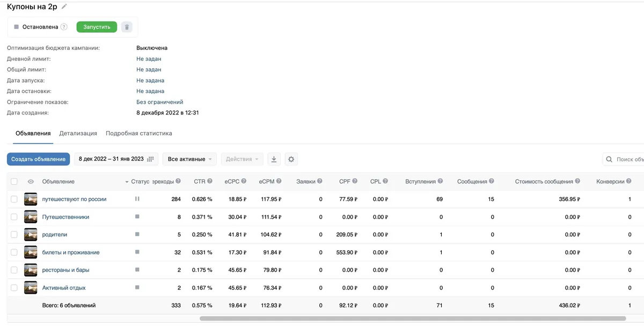Check the box for Путешественники ad
Viewport: 644px width, 326px height.
tap(14, 217)
